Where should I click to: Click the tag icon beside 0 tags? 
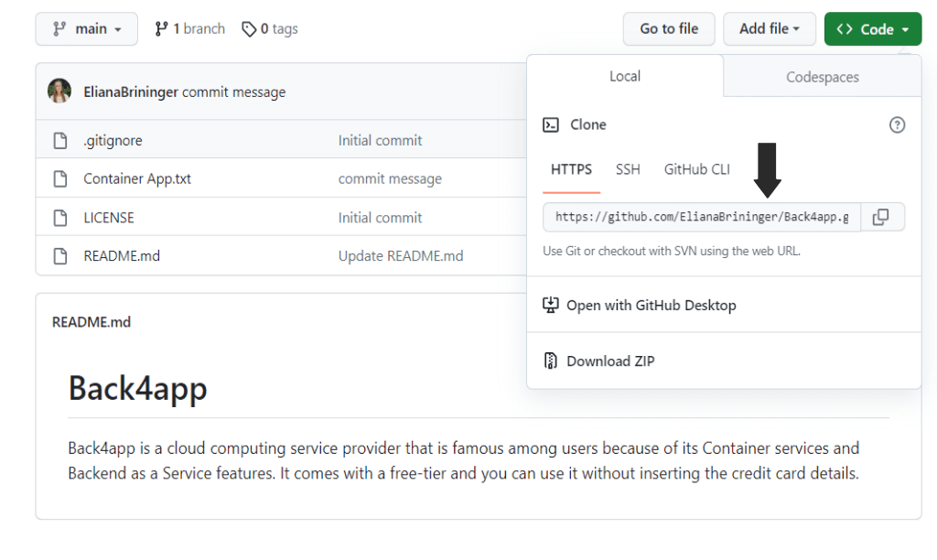[249, 28]
